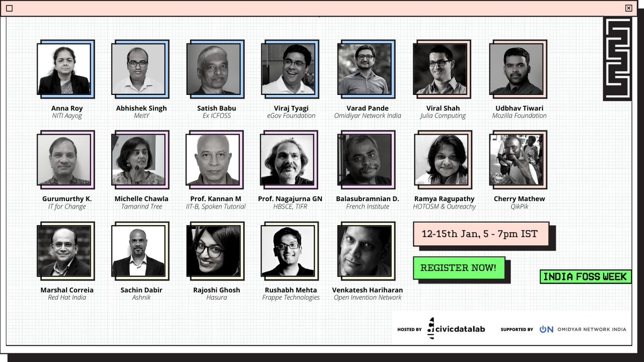Screen dimensions: 644x362
Task: Open Udbhav Tiwari's photo
Action: pos(516,69)
